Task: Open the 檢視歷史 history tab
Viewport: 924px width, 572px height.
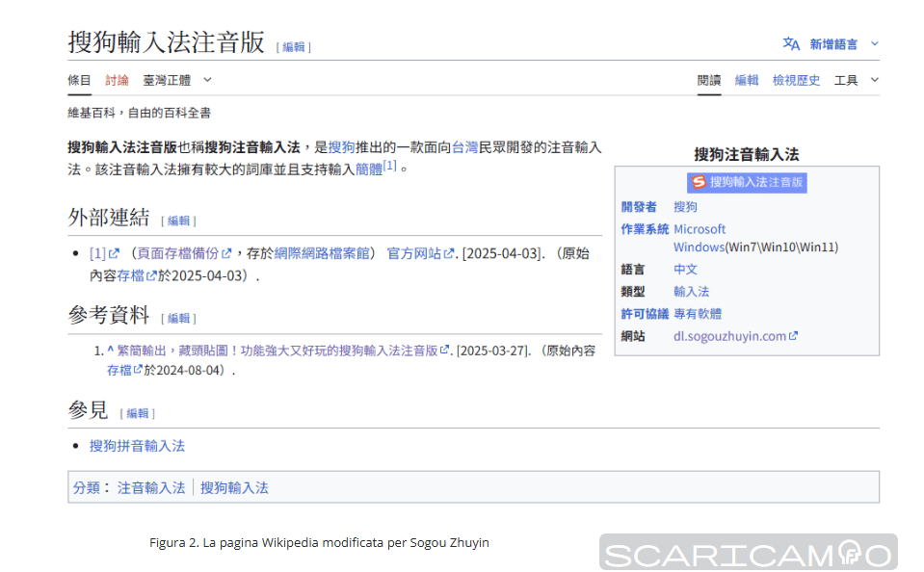Action: 796,80
